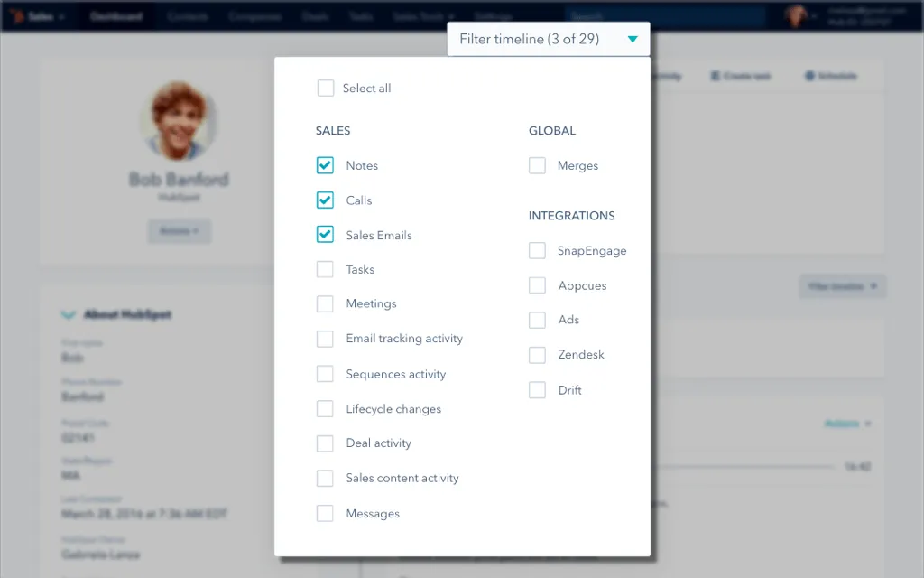
Task: Uncheck the Notes checkbox
Action: tap(325, 165)
